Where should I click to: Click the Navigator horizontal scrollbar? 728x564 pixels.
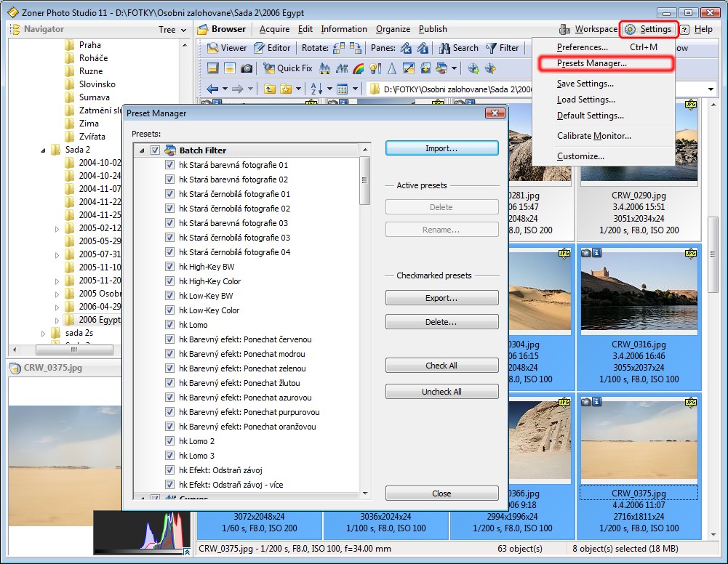[x=74, y=350]
